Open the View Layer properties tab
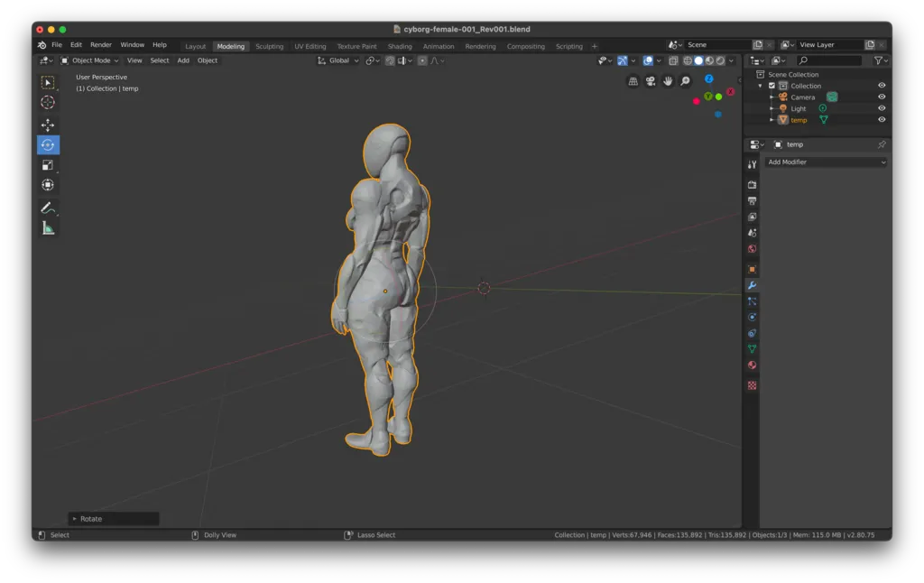 [752, 217]
